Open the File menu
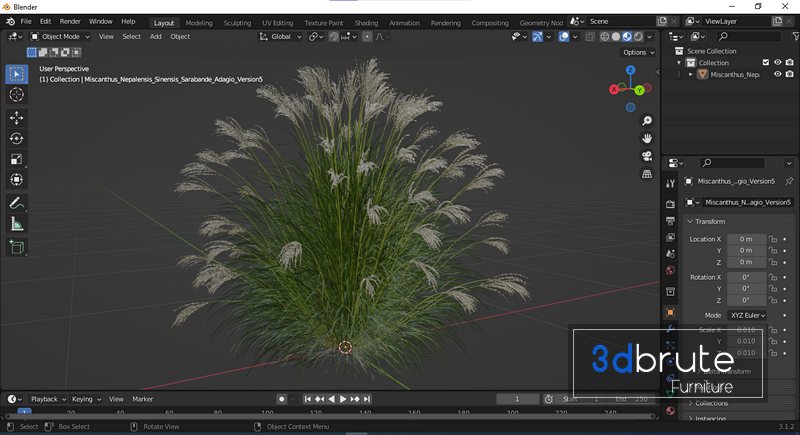Screen dimensions: 800x435 (26, 21)
